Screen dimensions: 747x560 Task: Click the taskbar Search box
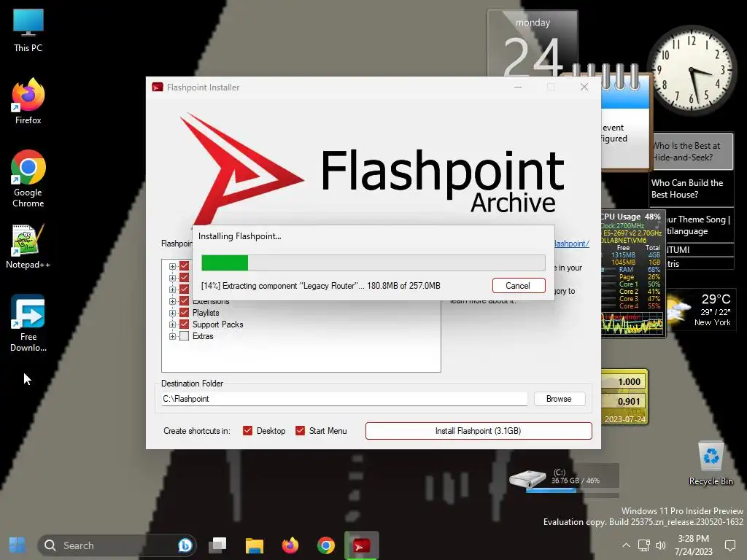pyautogui.click(x=117, y=545)
